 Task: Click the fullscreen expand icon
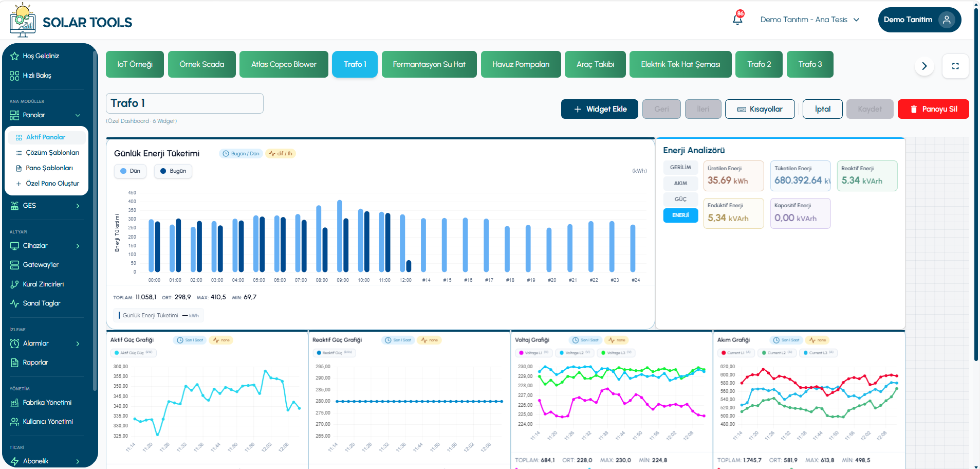coord(955,66)
